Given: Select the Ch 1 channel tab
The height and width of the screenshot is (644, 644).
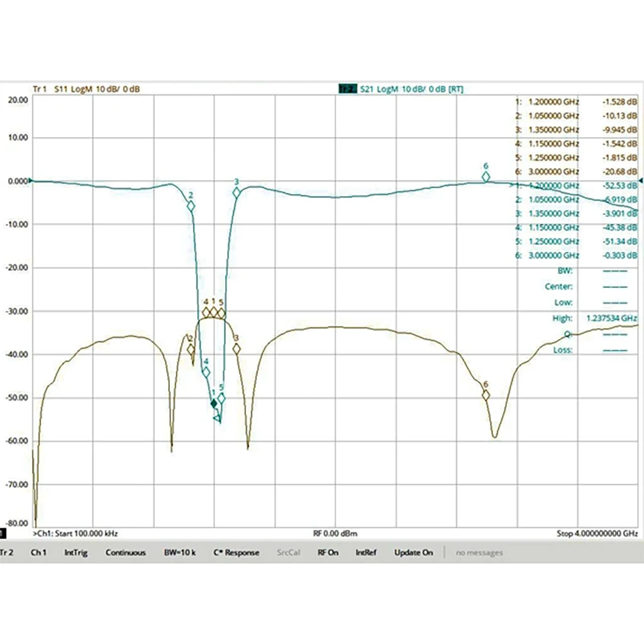Looking at the screenshot, I should [39, 553].
